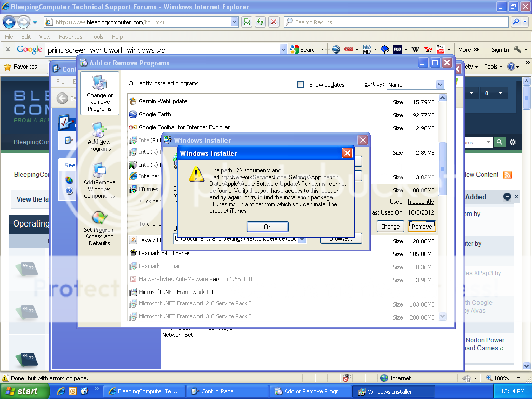532x399 pixels.
Task: Open Add New Programs section
Action: coord(99,138)
